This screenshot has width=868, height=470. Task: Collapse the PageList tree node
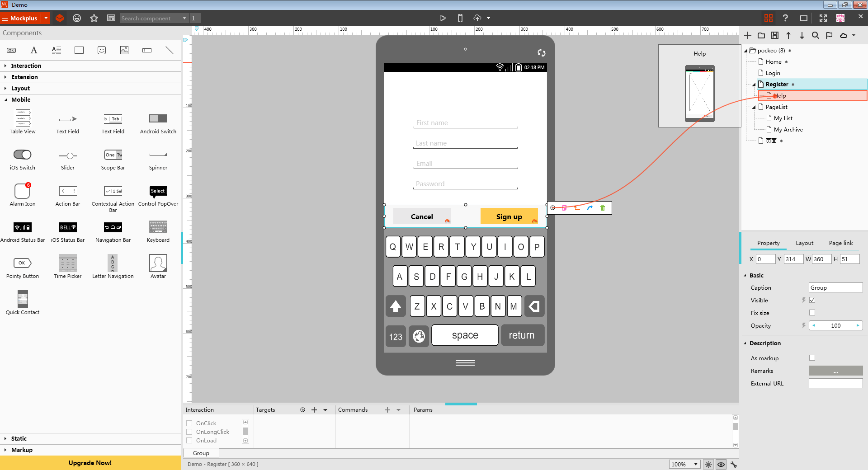(754, 107)
